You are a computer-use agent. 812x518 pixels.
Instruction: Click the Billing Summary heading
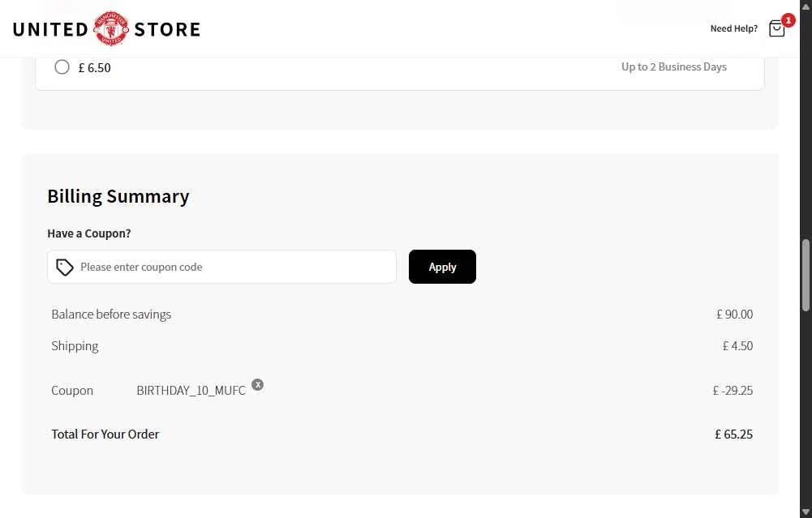pyautogui.click(x=118, y=196)
